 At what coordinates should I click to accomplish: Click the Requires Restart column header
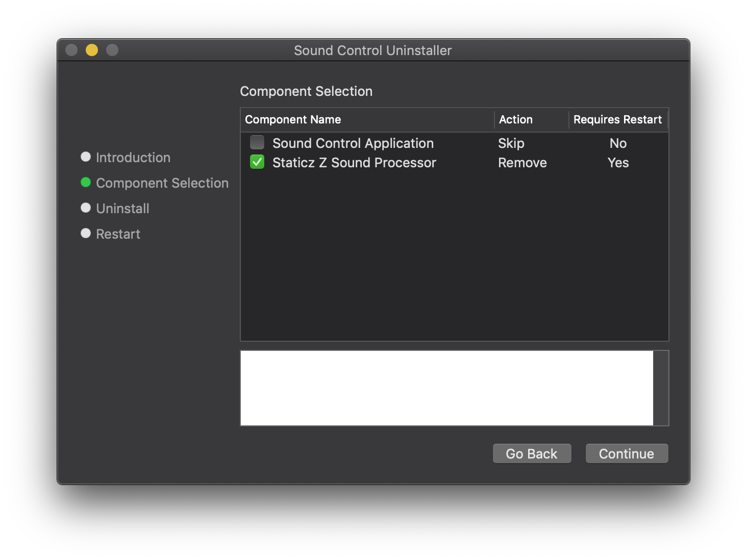click(617, 119)
